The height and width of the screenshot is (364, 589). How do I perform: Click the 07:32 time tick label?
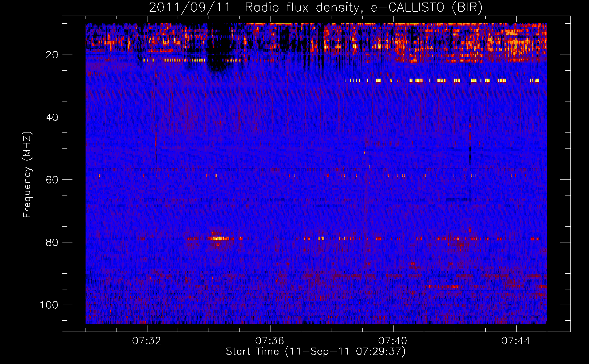[x=147, y=341]
